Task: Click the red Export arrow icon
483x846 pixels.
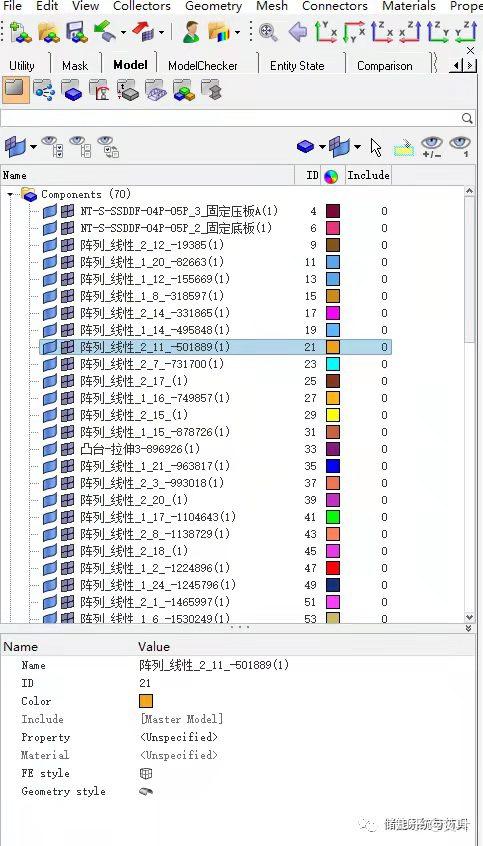Action: point(143,31)
